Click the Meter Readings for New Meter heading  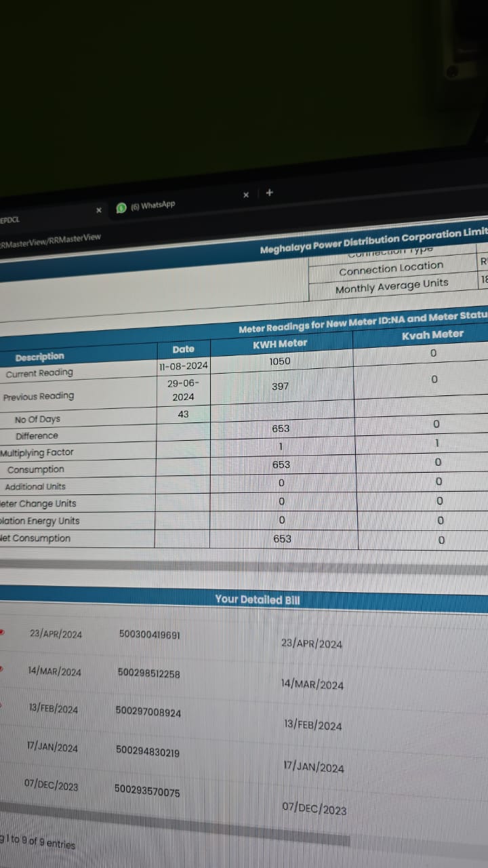tap(363, 323)
